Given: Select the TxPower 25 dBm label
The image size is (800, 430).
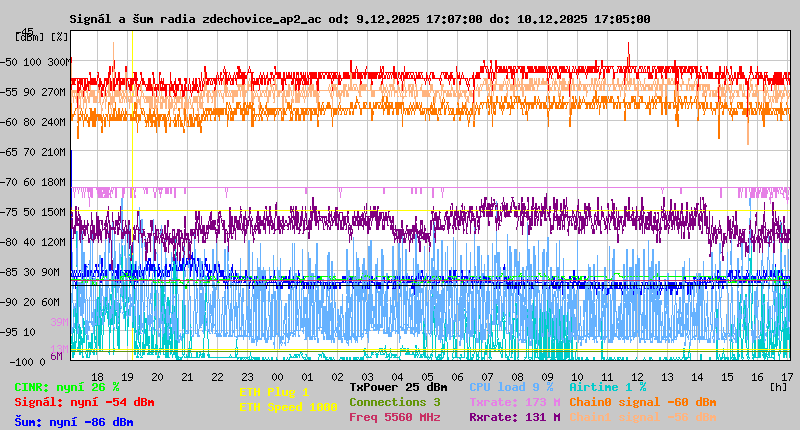Looking at the screenshot, I should click(x=398, y=387).
